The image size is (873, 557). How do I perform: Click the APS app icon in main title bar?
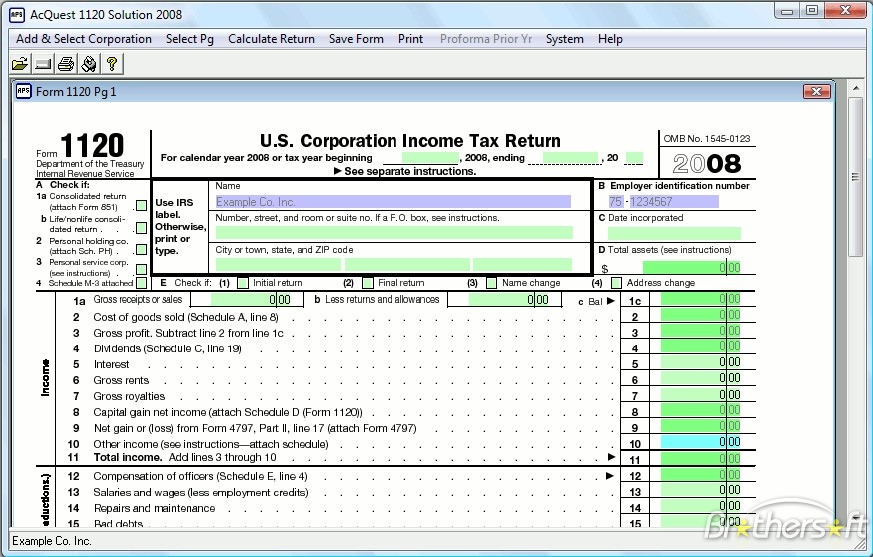[17, 14]
